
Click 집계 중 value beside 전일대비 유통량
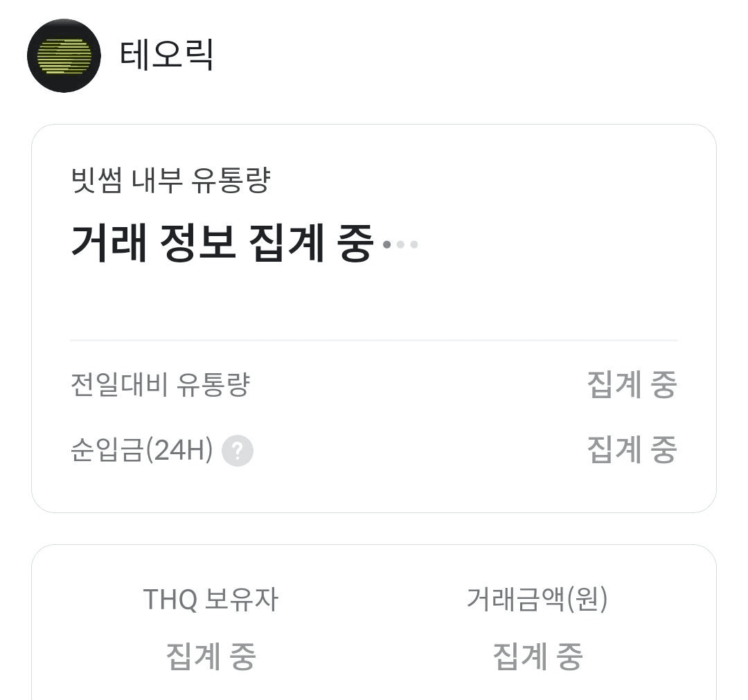tap(631, 385)
